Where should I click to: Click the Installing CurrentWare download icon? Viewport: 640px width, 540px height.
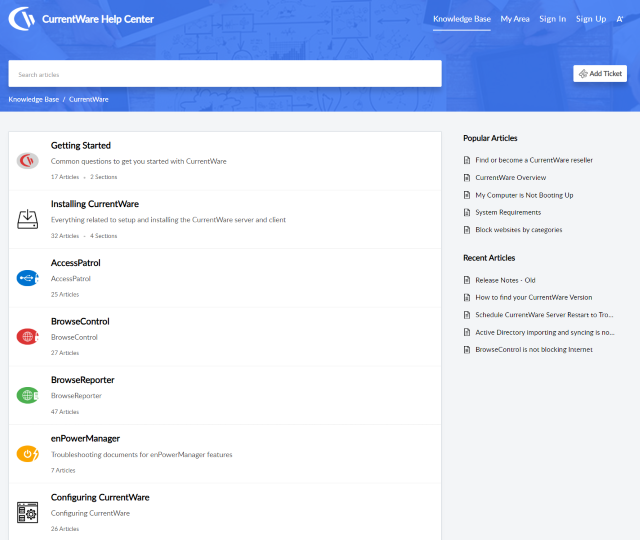(27, 219)
